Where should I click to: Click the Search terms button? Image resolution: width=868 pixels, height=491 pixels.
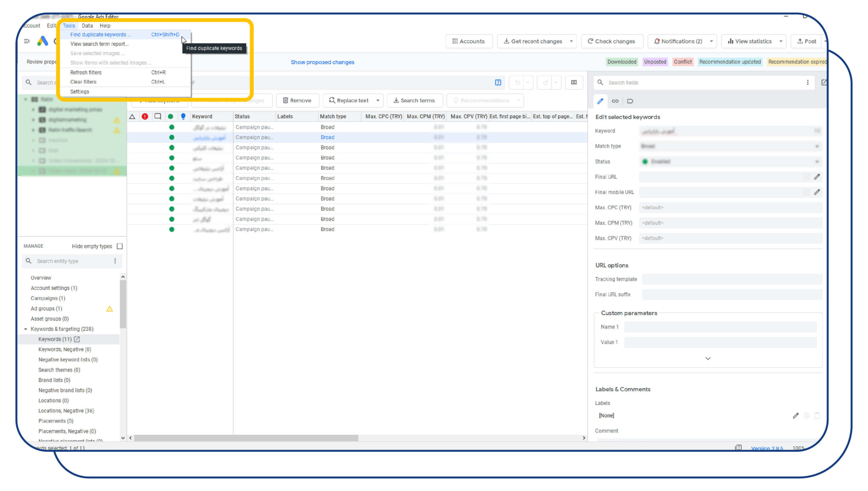414,100
